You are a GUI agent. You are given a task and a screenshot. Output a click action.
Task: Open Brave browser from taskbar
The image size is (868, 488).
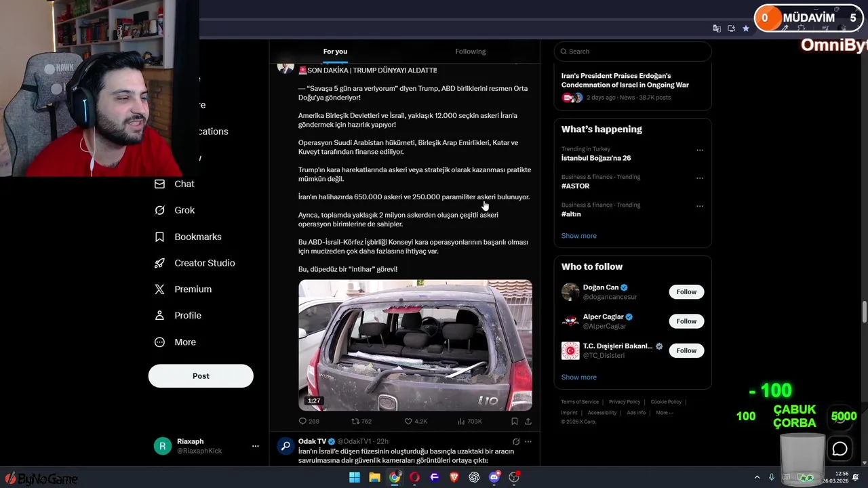[454, 477]
